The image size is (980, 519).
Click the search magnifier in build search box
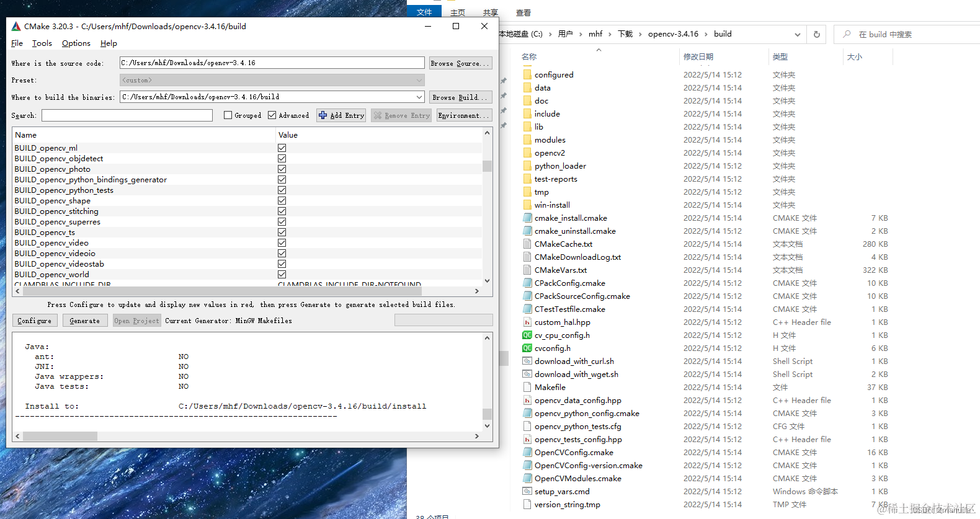pos(847,34)
